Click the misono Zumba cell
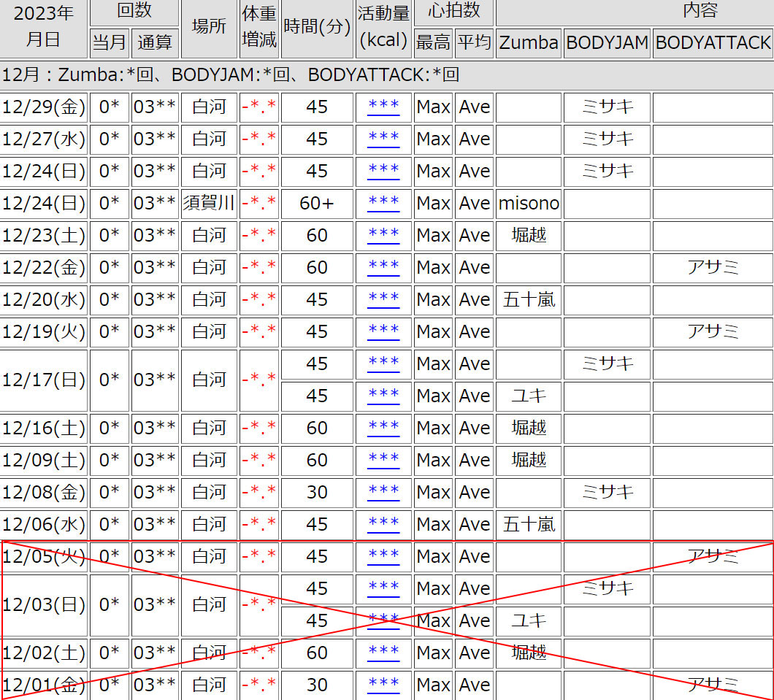The width and height of the screenshot is (774, 700). coord(529,203)
